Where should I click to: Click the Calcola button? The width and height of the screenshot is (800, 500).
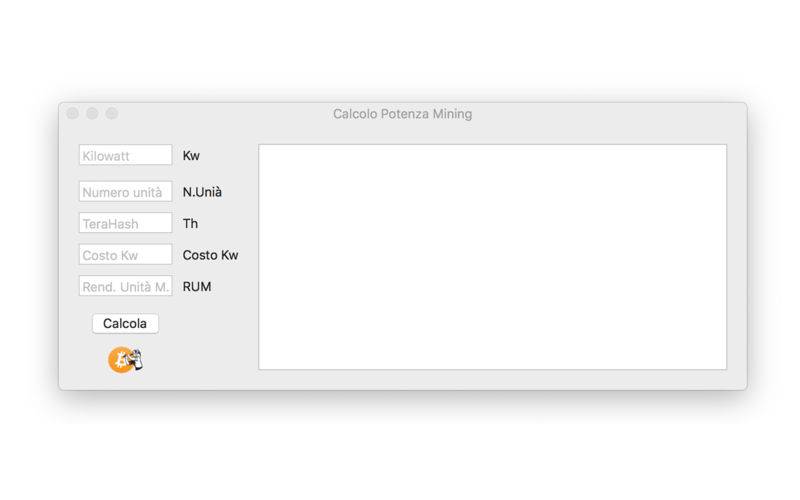pyautogui.click(x=126, y=323)
